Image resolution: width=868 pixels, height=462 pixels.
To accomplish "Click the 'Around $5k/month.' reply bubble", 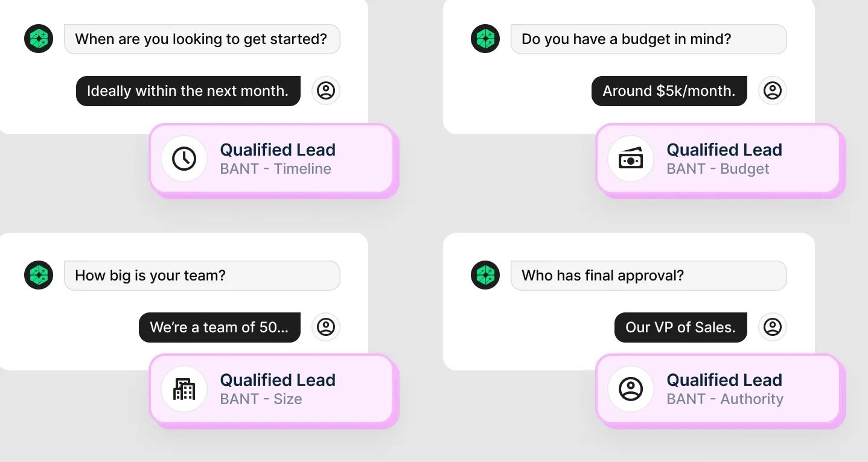I will click(669, 91).
